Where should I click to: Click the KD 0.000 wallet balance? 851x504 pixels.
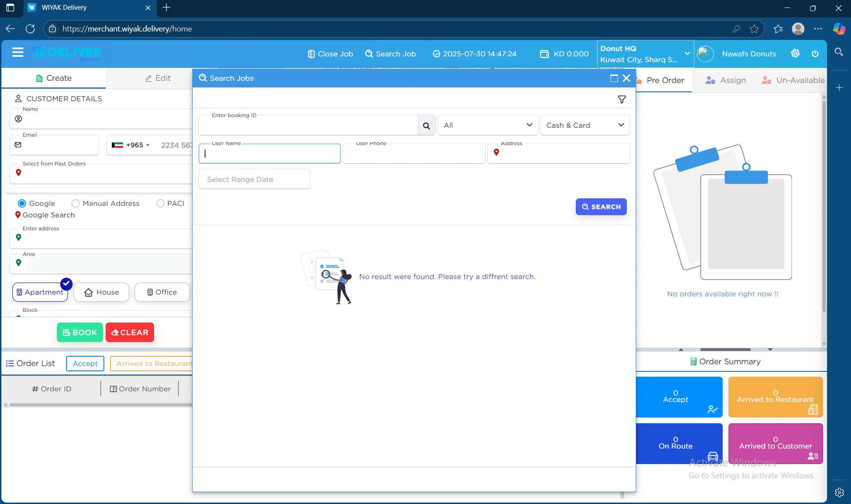click(x=564, y=54)
